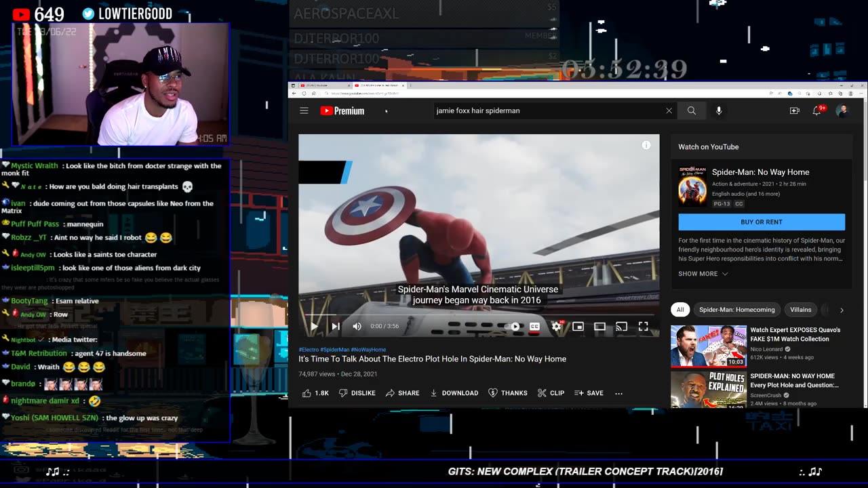Viewport: 868px width, 488px height.
Task: Click the browser home button
Action: (314, 94)
